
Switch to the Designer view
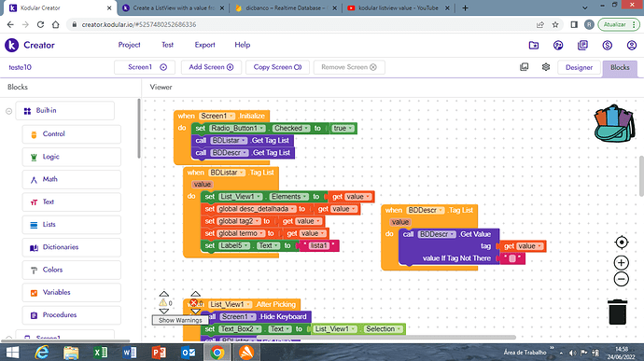(x=579, y=67)
